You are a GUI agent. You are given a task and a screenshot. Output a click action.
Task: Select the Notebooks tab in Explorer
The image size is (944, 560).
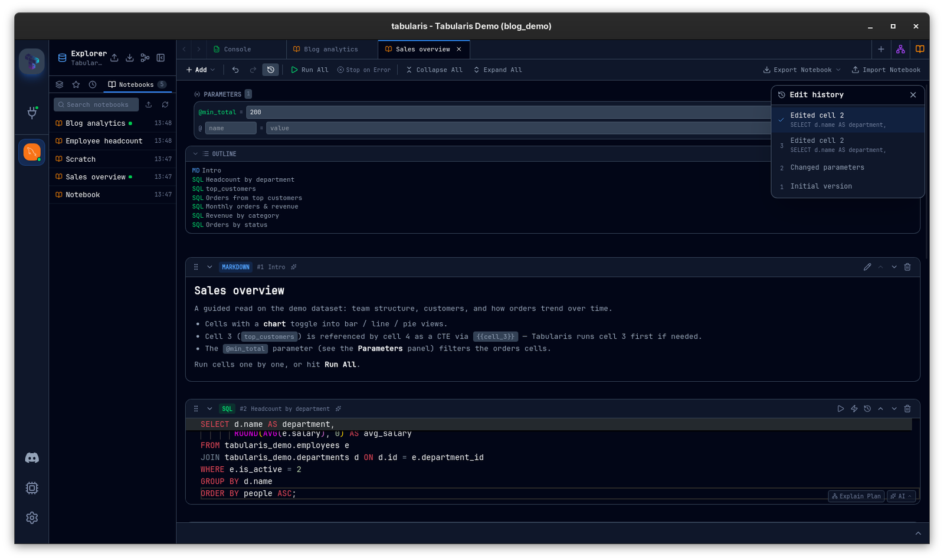[x=137, y=84]
